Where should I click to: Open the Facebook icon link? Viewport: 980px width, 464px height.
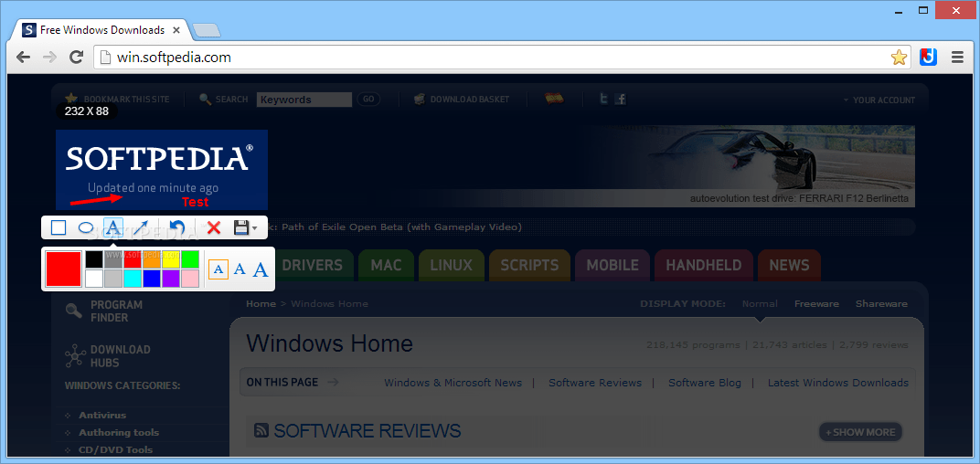pos(621,99)
